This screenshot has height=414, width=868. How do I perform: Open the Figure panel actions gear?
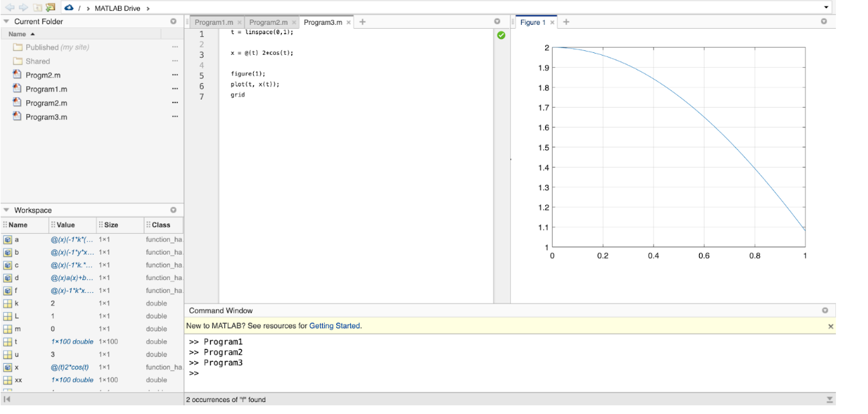[x=825, y=21]
